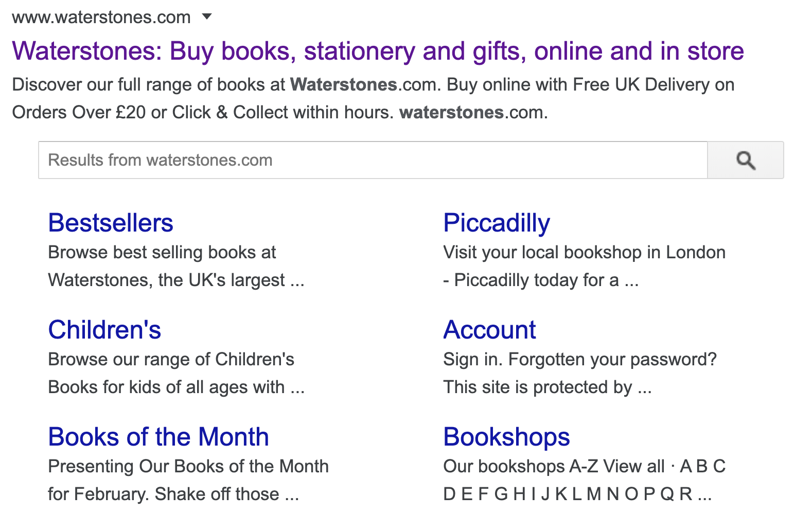Click the 'Our bookshops A-Z View all' text

pos(554,467)
